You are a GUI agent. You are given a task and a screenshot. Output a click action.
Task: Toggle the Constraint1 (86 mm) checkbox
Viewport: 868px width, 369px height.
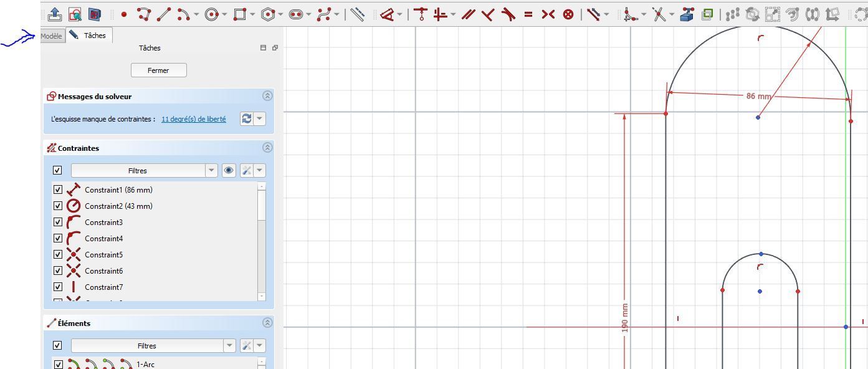click(x=58, y=189)
